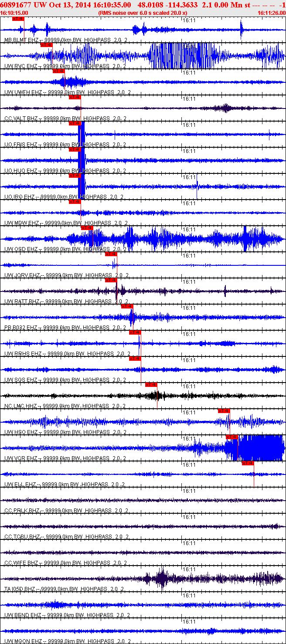Click the red pick marker on CC.VALT trace

click(x=75, y=97)
